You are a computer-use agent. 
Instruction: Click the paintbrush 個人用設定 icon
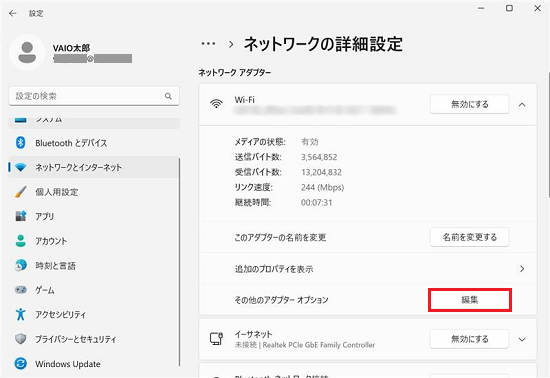(x=21, y=192)
